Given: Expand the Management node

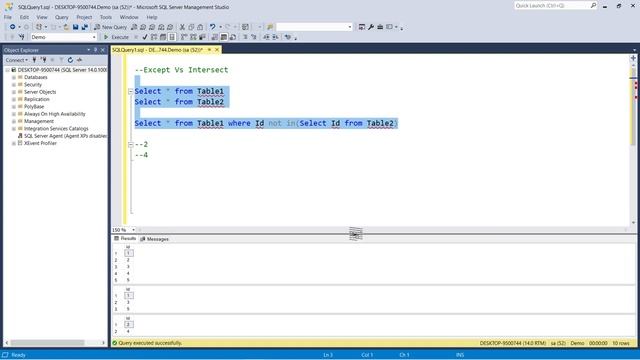Looking at the screenshot, I should [14, 121].
